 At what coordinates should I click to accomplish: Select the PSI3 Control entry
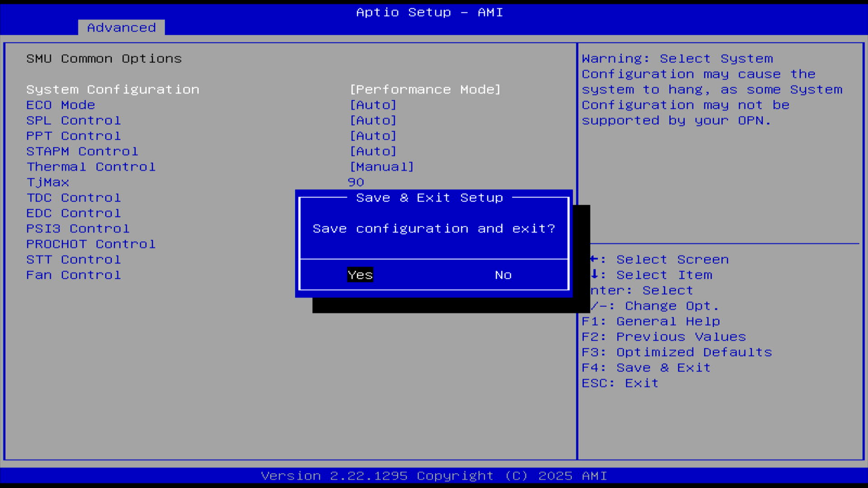click(x=78, y=229)
